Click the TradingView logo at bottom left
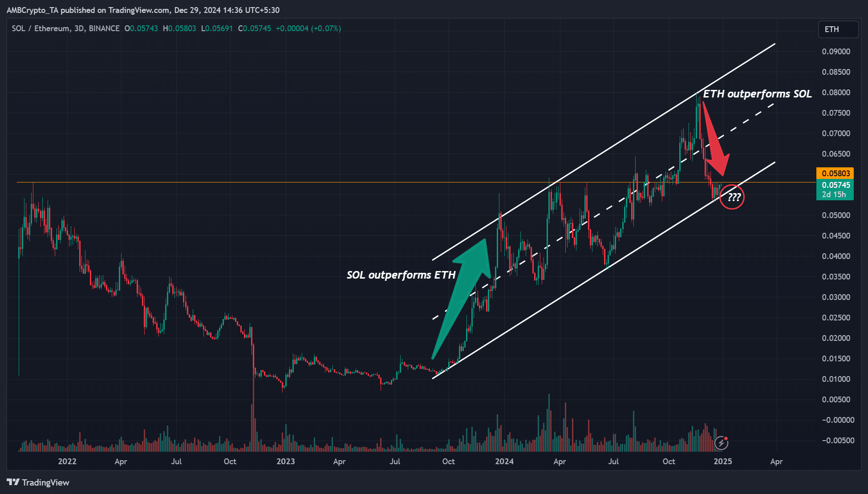 (x=38, y=482)
